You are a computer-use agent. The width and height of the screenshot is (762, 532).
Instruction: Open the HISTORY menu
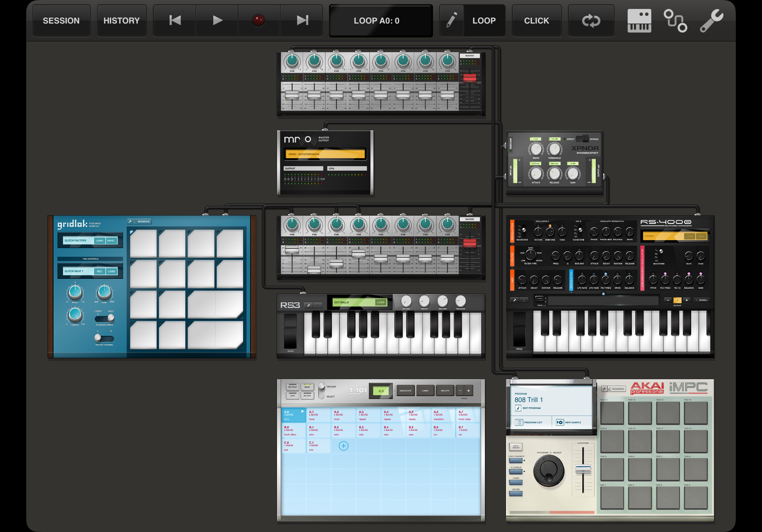click(x=122, y=20)
